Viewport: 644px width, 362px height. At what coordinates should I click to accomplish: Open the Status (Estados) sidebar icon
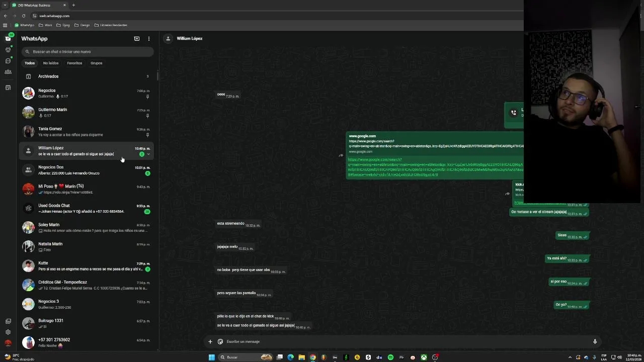[x=8, y=49]
